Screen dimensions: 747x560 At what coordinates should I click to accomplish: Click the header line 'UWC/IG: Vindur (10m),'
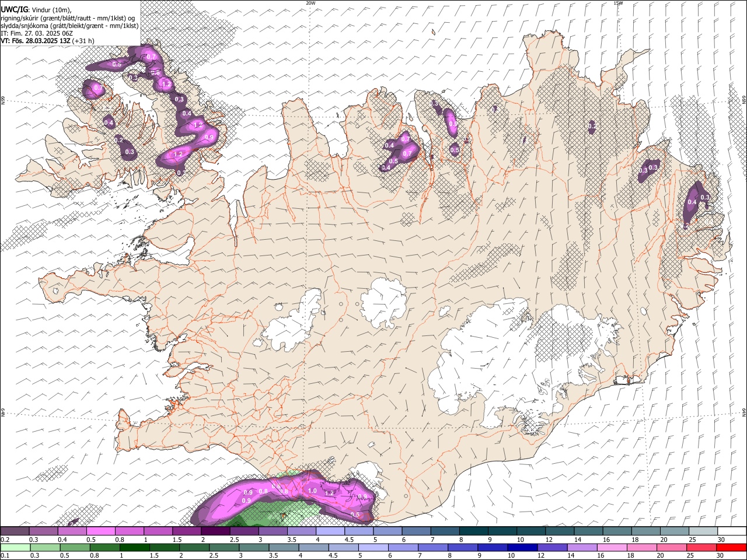pos(36,10)
